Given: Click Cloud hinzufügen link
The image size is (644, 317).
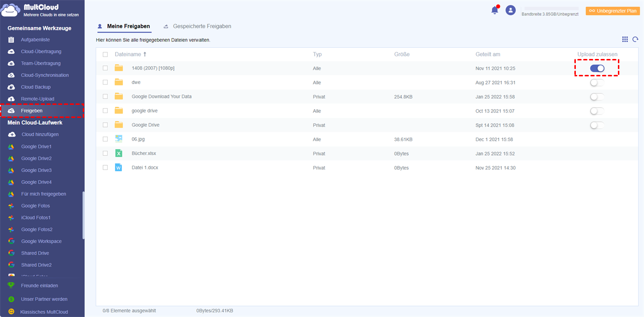Looking at the screenshot, I should (40, 134).
